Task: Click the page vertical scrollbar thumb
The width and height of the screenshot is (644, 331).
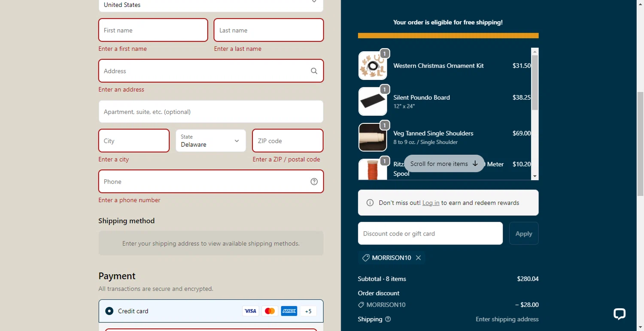Action: [x=640, y=144]
